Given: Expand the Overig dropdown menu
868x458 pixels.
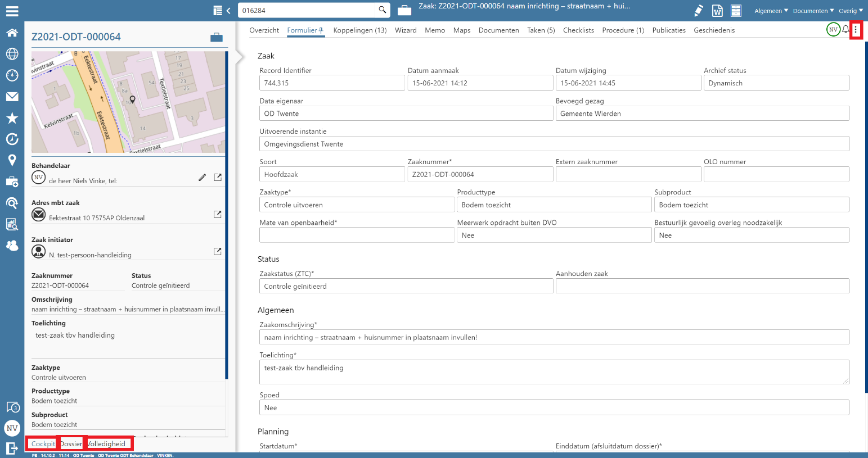Looking at the screenshot, I should click(x=851, y=11).
